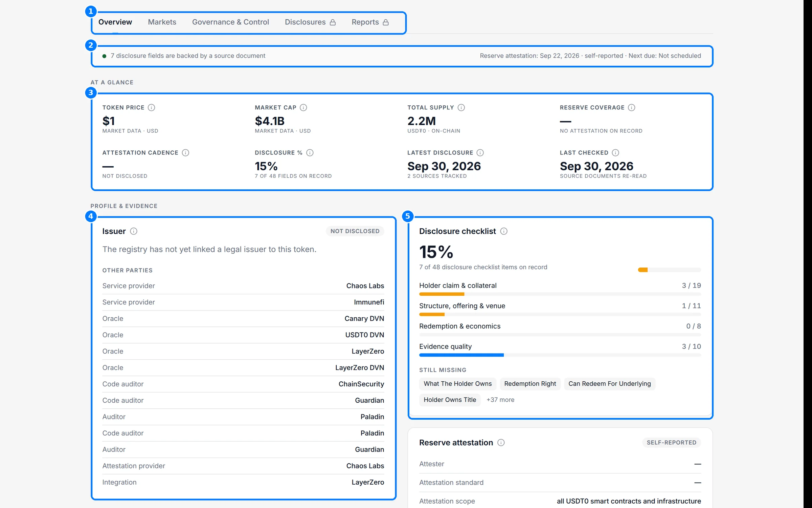Image resolution: width=812 pixels, height=508 pixels.
Task: Click the Integration LayerZero value
Action: [368, 482]
